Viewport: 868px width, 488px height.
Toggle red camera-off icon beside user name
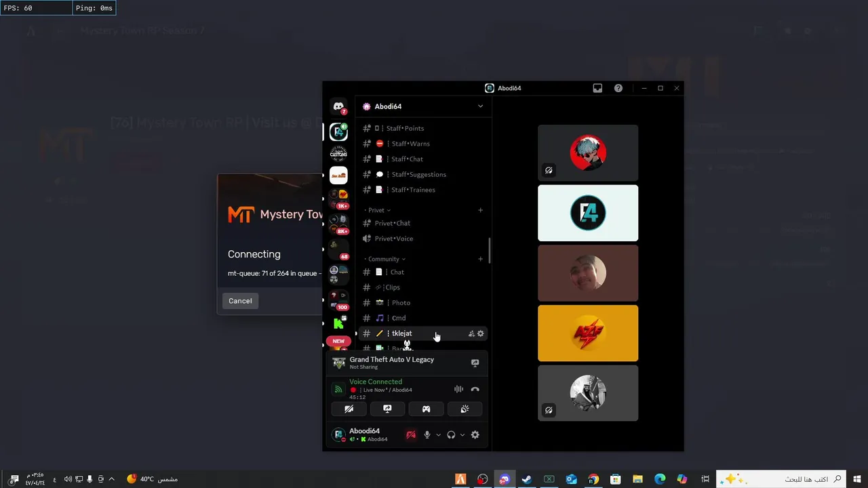tap(410, 434)
